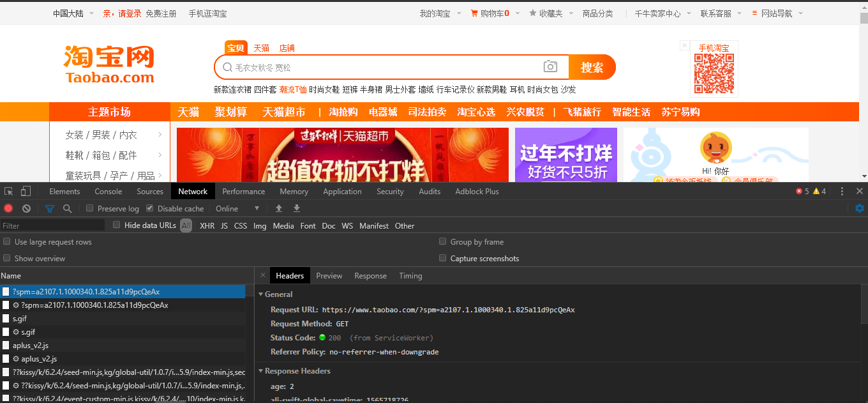Click the red errors count indicator
The width and height of the screenshot is (868, 403).
pyautogui.click(x=802, y=191)
